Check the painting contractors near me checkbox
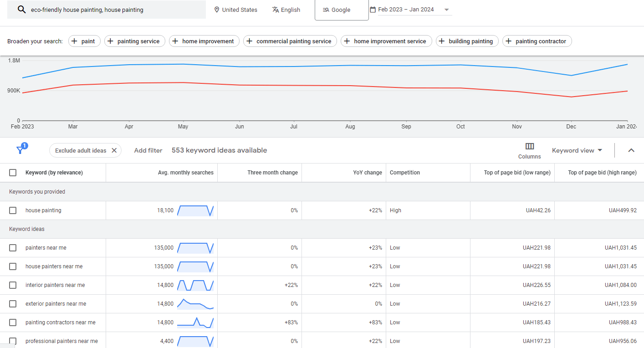 13,322
